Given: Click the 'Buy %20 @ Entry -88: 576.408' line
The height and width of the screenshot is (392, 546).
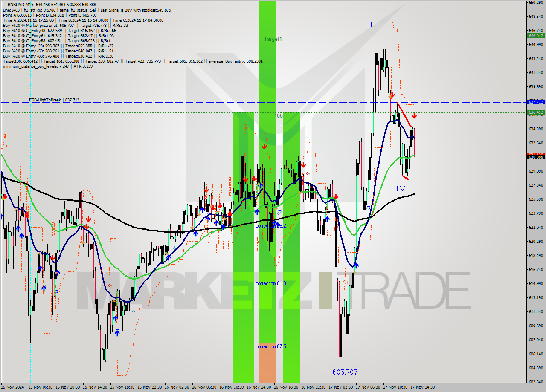Looking at the screenshot, I should [x=58, y=56].
